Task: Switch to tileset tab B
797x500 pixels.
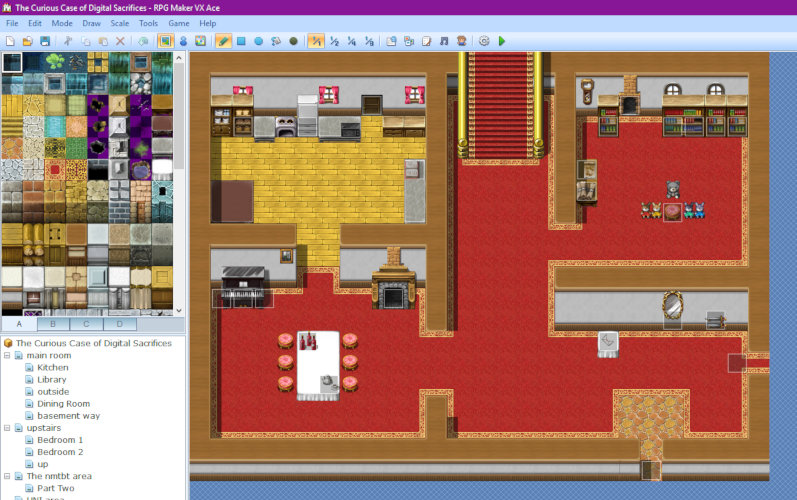Action: pos(53,324)
